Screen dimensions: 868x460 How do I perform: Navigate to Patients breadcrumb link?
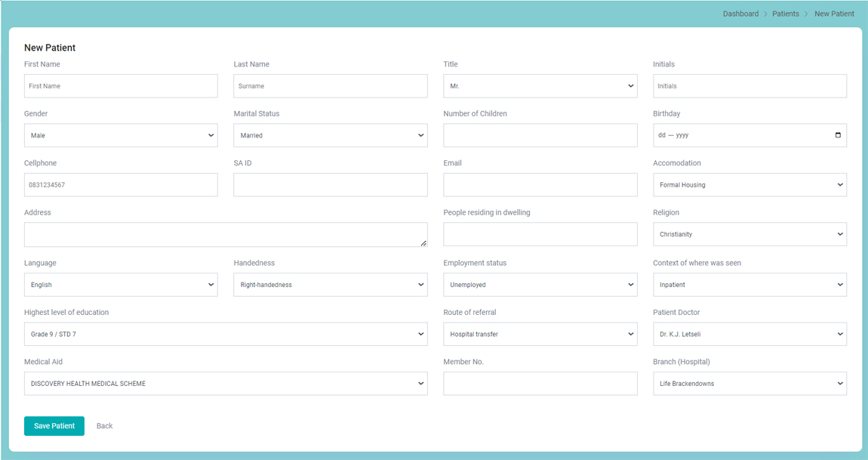point(785,14)
